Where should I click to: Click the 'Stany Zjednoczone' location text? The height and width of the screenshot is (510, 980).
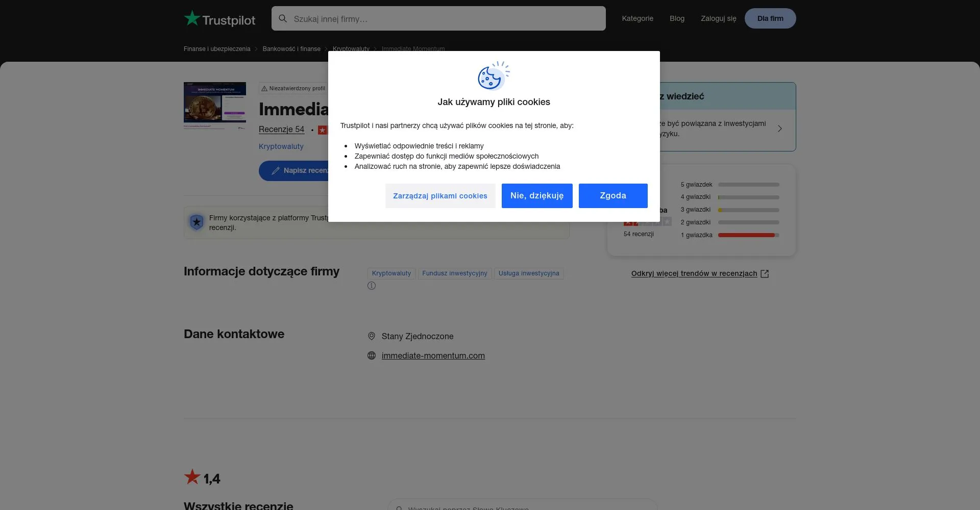pyautogui.click(x=418, y=336)
